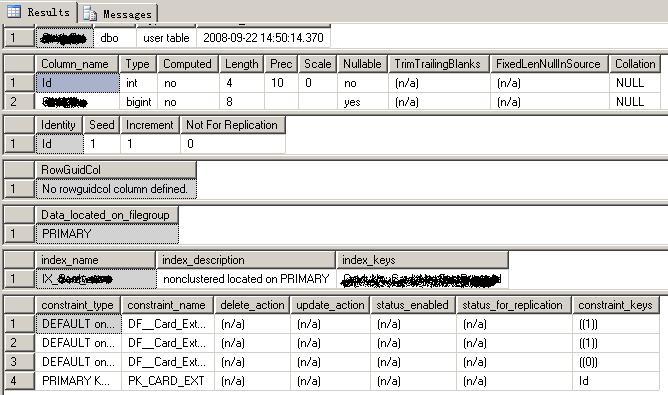Screen dimensions: 668x395
Task: Click the Scale column header
Action: (317, 64)
